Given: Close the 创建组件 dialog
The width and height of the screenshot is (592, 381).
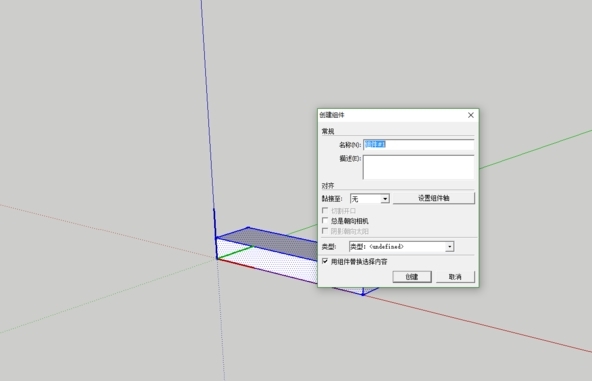Looking at the screenshot, I should [x=470, y=115].
